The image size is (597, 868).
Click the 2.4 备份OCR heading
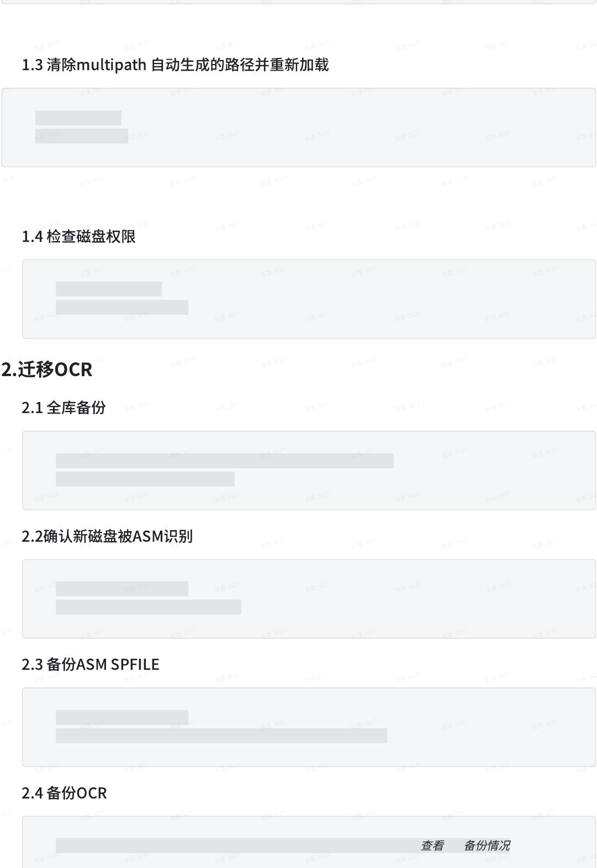point(64,793)
